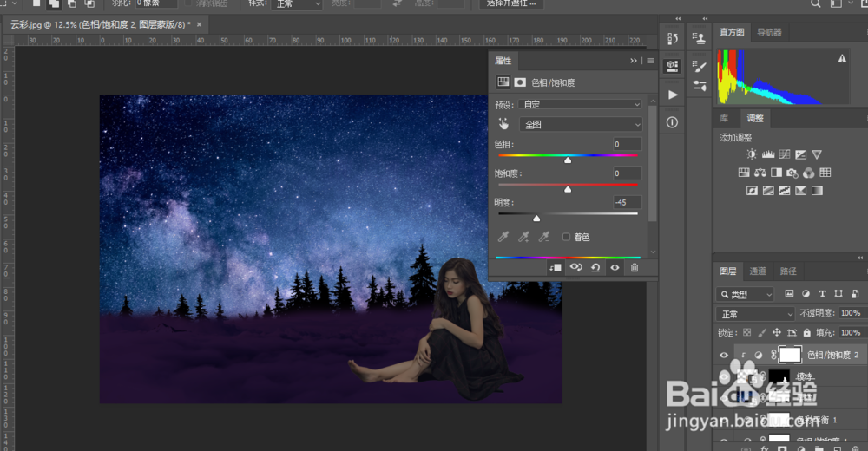Switch to the Libraries tab 库

724,119
